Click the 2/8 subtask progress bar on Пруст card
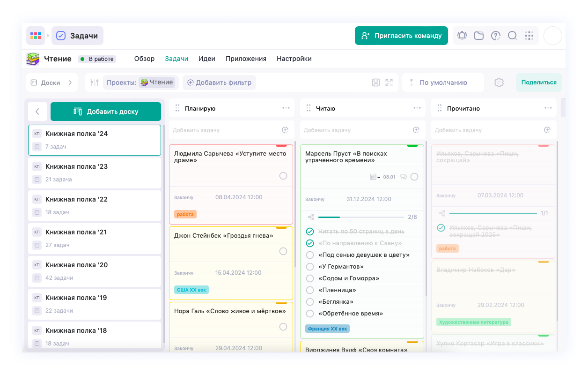The height and width of the screenshot is (375, 588). coord(360,217)
